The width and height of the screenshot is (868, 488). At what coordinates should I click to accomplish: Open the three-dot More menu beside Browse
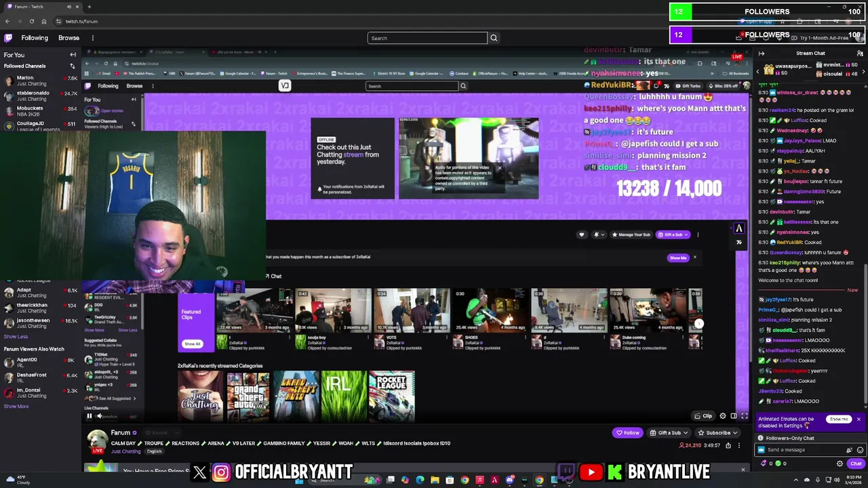tap(93, 38)
